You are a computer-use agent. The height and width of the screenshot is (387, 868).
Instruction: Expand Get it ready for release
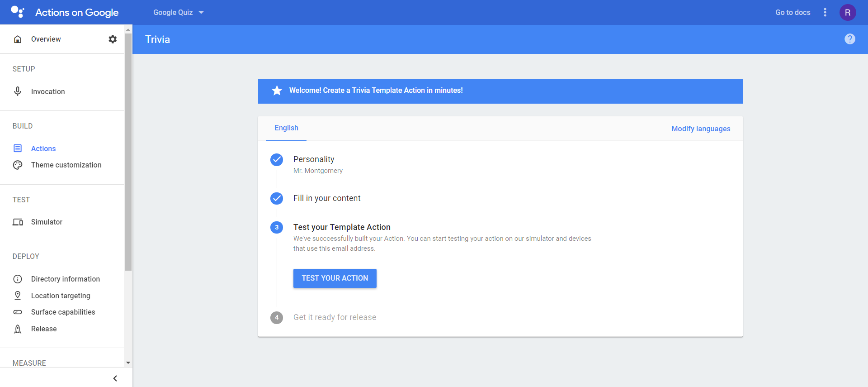click(335, 317)
